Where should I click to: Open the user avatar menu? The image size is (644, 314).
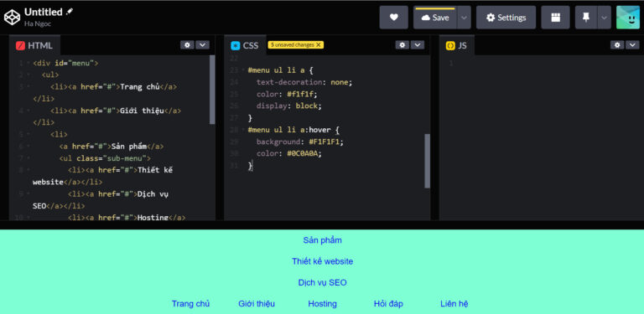628,18
